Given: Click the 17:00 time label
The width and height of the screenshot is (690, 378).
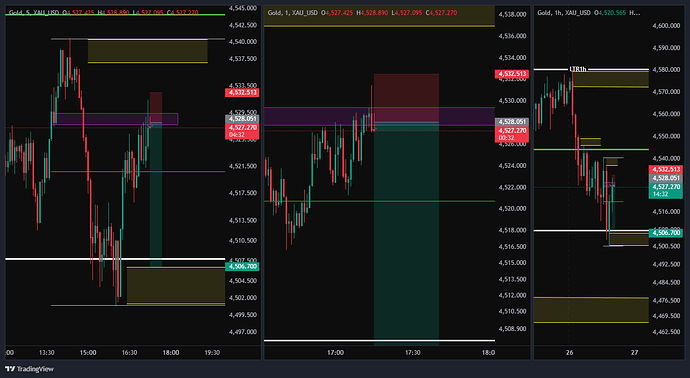Looking at the screenshot, I should [335, 352].
